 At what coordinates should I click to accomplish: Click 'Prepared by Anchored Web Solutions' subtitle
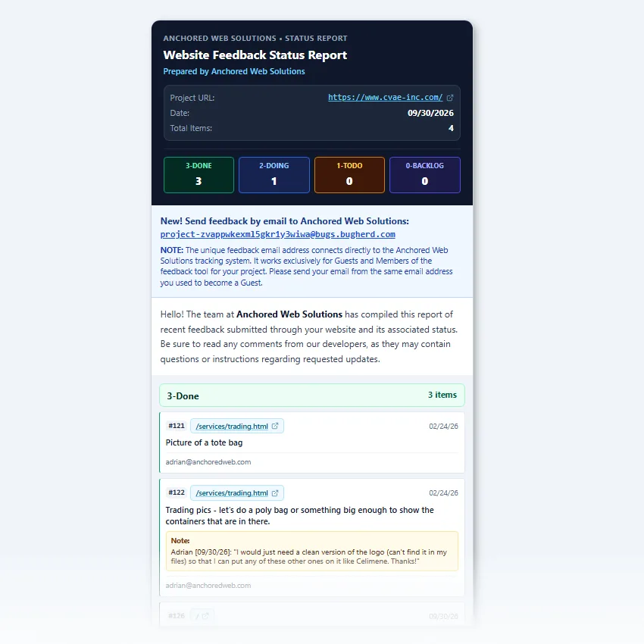click(x=234, y=71)
